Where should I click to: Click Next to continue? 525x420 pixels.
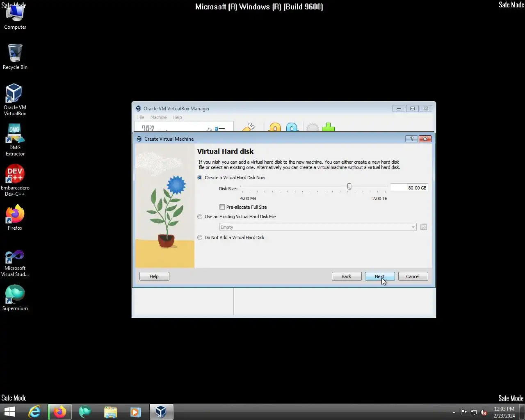point(380,276)
